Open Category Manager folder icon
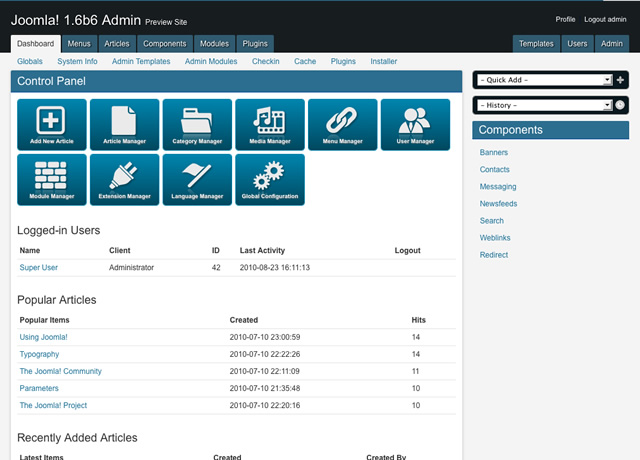Screen dimensions: 640x460 (x=197, y=124)
